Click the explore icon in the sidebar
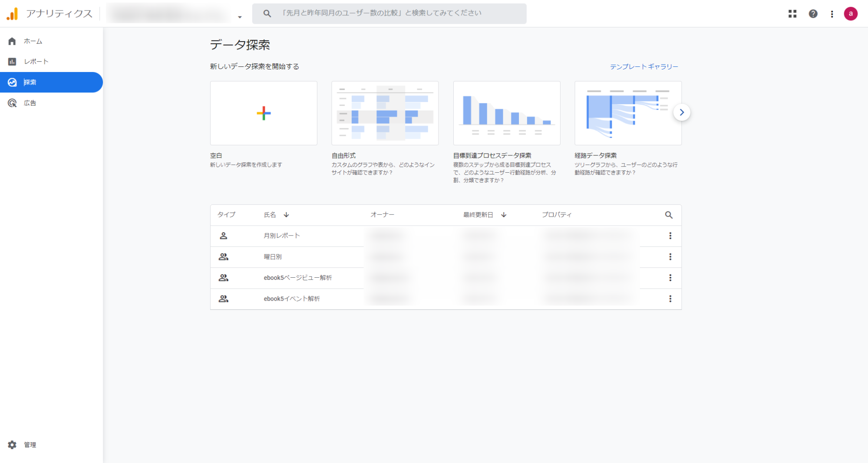 coord(12,82)
